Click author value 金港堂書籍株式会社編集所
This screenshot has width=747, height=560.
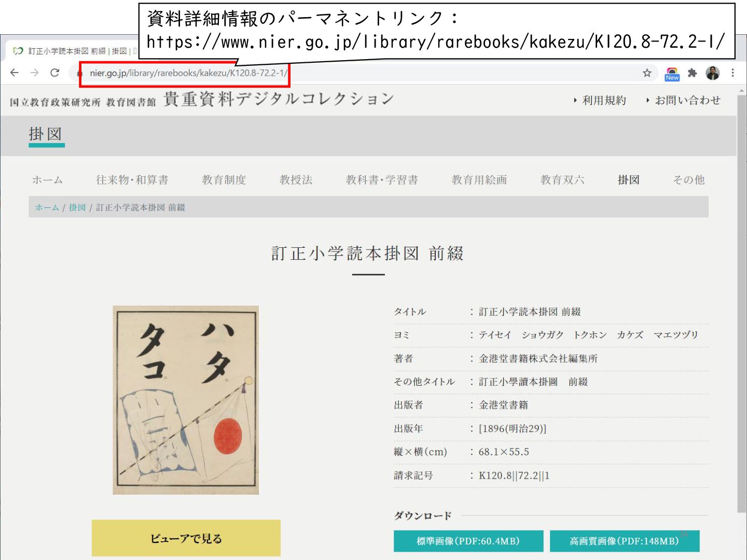tap(538, 358)
